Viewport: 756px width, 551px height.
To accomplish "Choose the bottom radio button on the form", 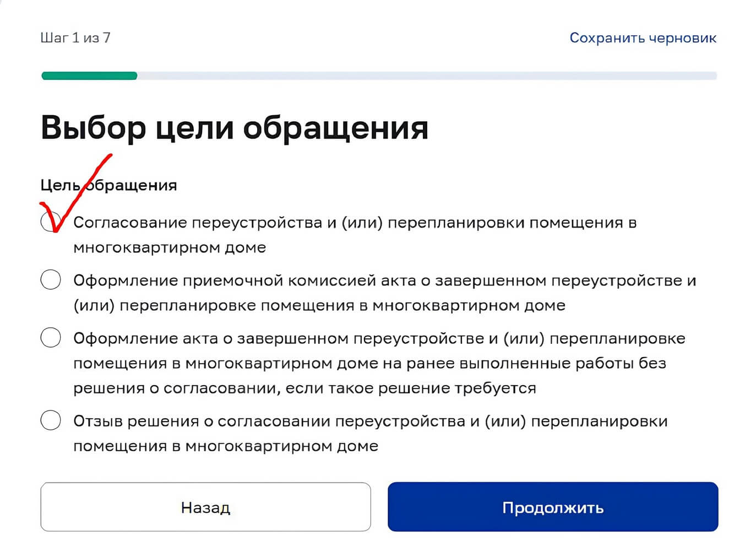I will click(50, 420).
